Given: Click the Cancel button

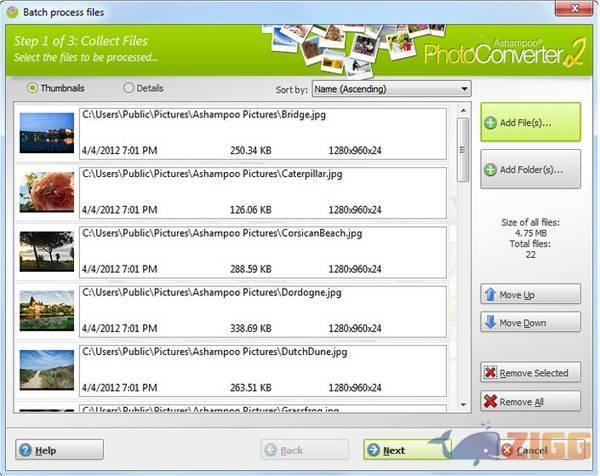Looking at the screenshot, I should pyautogui.click(x=542, y=450).
